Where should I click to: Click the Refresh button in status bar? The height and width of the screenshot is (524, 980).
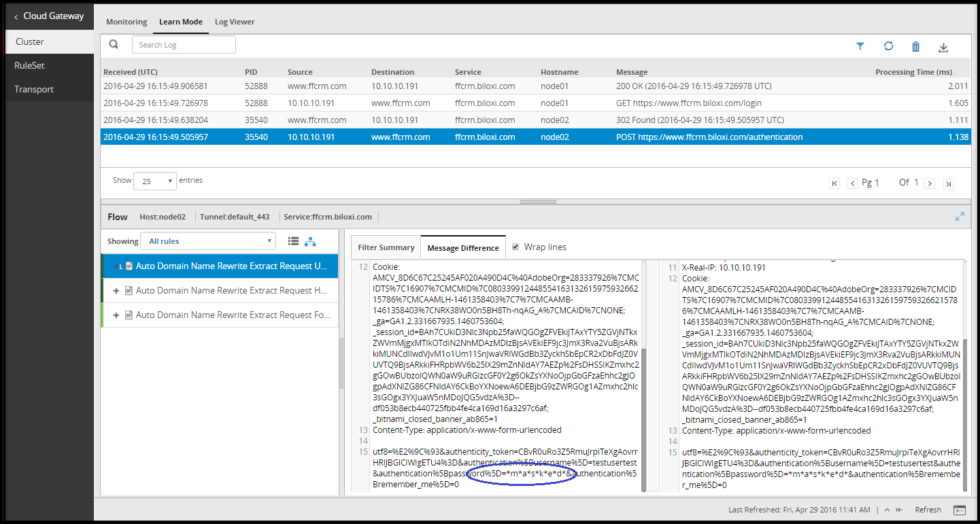[x=928, y=510]
